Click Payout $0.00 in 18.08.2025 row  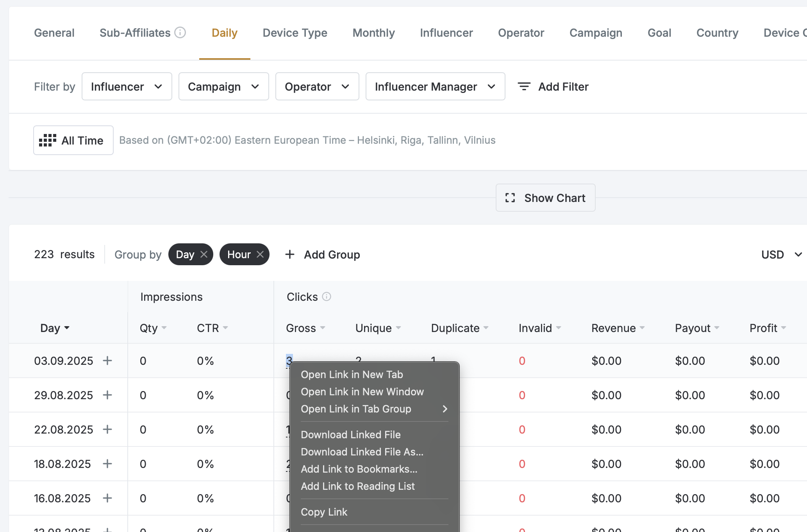(690, 464)
